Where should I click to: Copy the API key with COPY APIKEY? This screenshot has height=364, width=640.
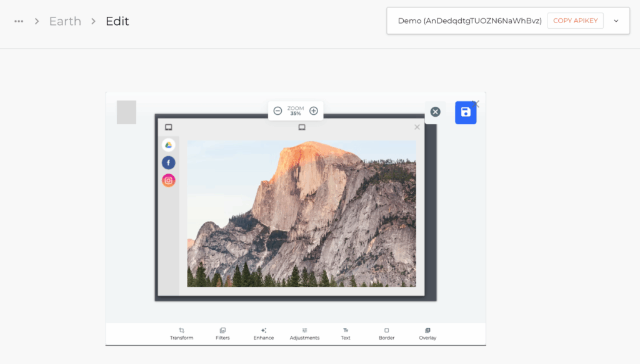(575, 21)
